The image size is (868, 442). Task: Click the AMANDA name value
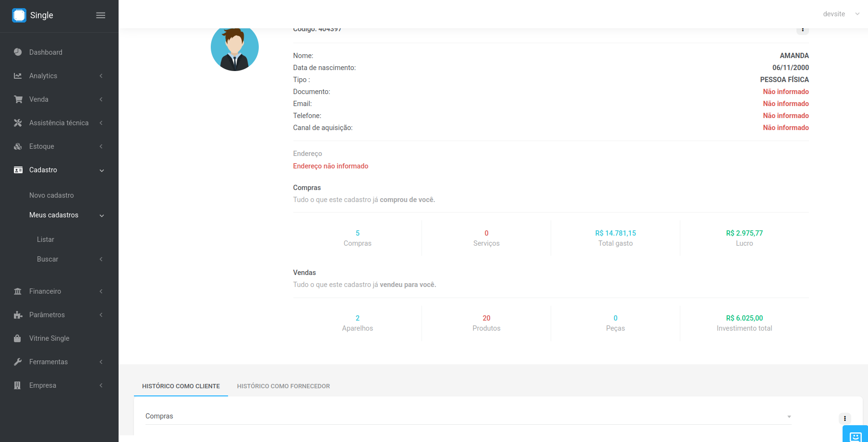[x=795, y=56]
